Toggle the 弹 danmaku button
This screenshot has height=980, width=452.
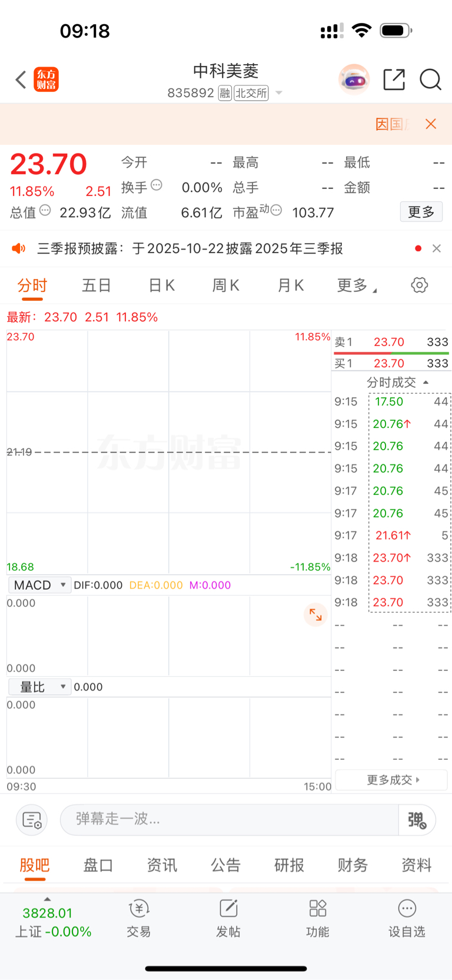click(417, 820)
